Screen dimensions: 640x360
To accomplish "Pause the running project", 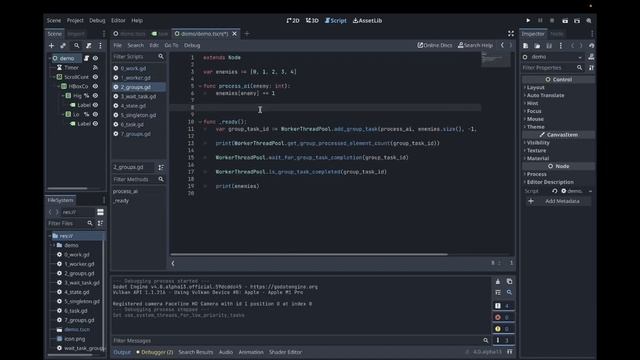I will [x=540, y=20].
